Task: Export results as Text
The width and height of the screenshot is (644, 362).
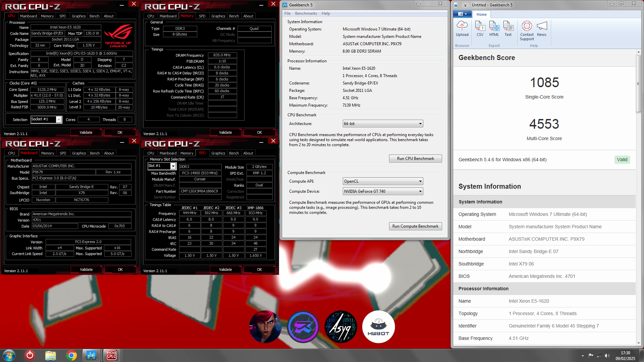Action: (x=508, y=29)
